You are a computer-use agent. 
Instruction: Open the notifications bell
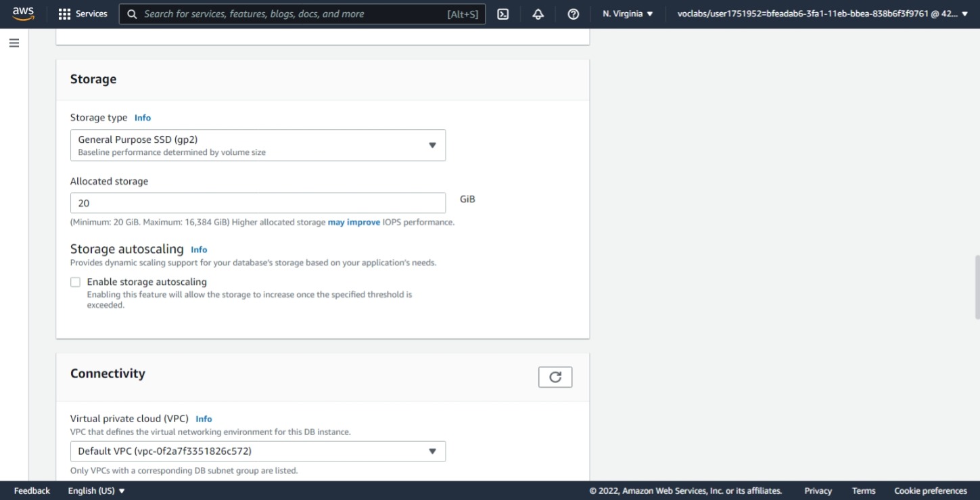click(x=538, y=13)
